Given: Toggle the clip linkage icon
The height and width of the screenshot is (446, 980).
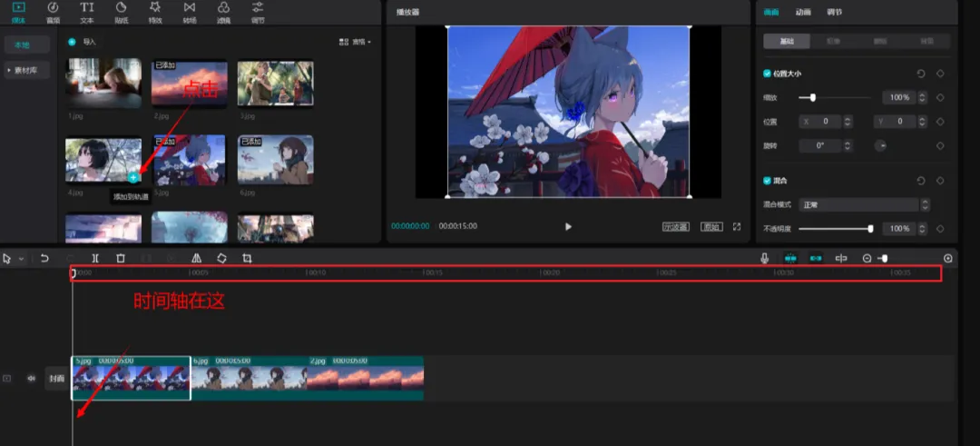Looking at the screenshot, I should (x=816, y=258).
